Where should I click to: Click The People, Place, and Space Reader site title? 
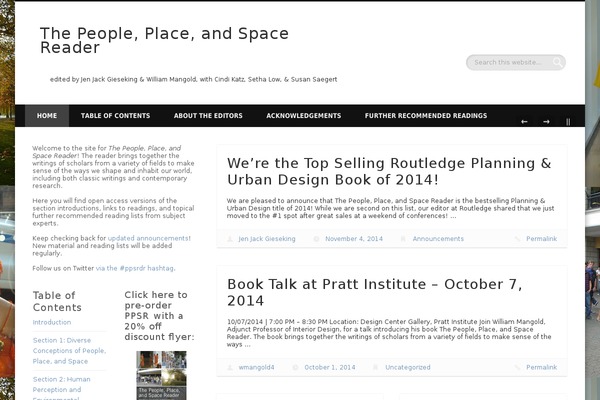(x=164, y=40)
